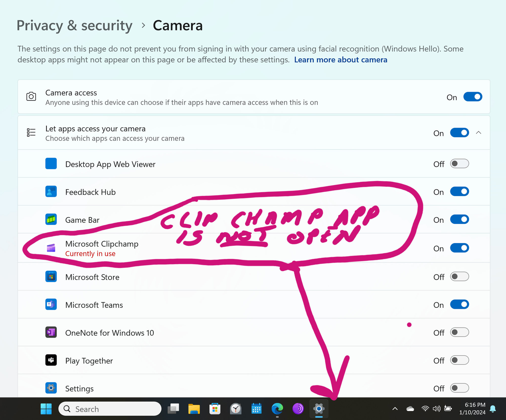Turn on Play Together camera toggle
The height and width of the screenshot is (420, 506).
click(459, 360)
